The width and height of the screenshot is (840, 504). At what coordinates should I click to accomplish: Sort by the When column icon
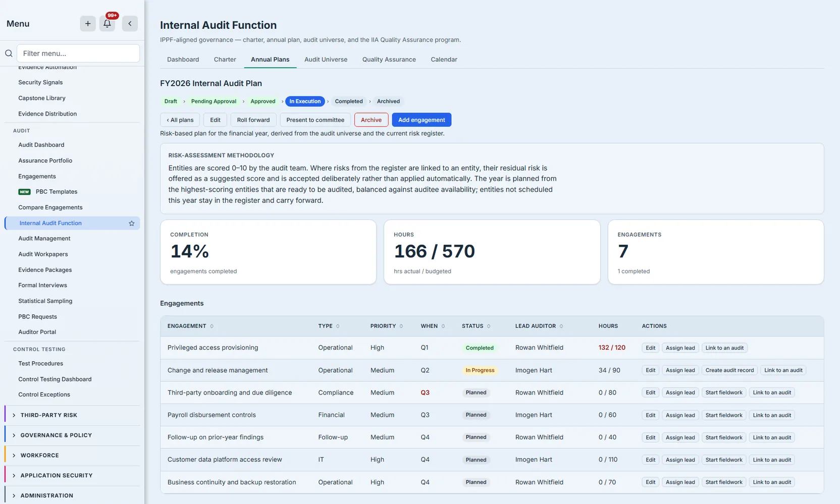point(443,326)
